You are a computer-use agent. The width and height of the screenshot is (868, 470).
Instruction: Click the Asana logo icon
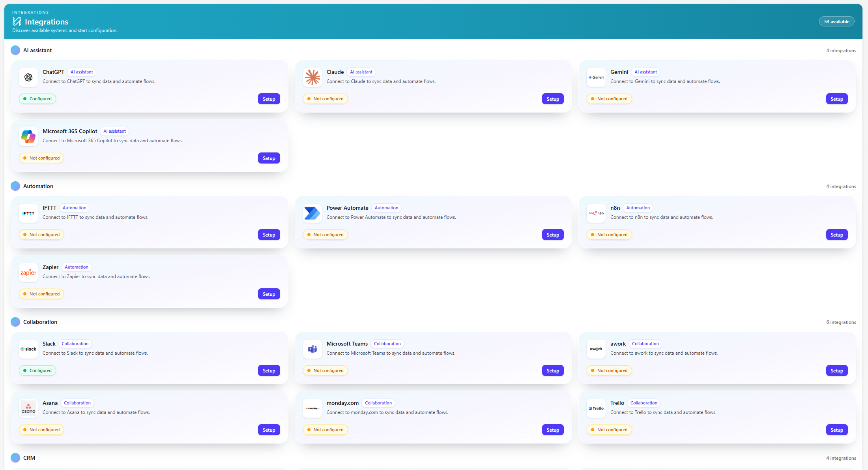click(28, 408)
